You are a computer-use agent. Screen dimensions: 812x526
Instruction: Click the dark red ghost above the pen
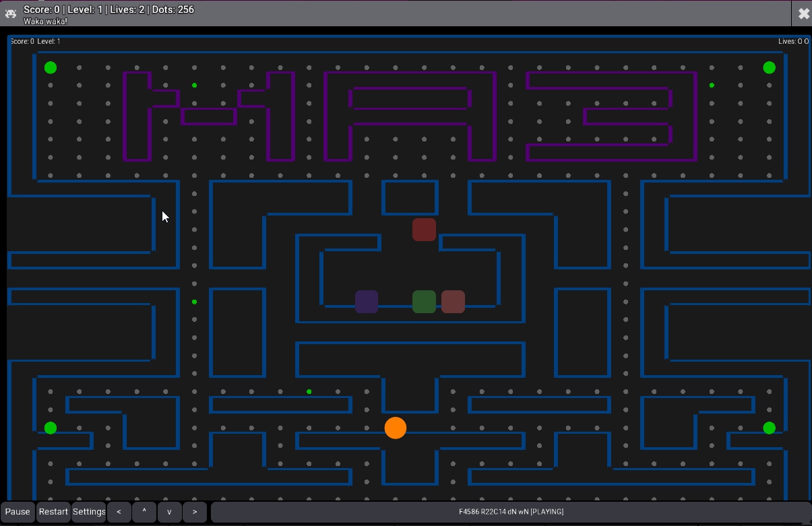424,229
